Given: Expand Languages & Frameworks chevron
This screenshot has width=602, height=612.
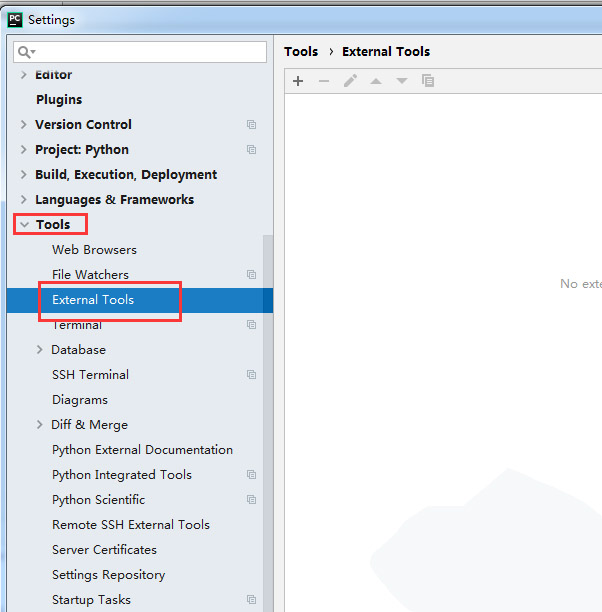Looking at the screenshot, I should click(24, 199).
